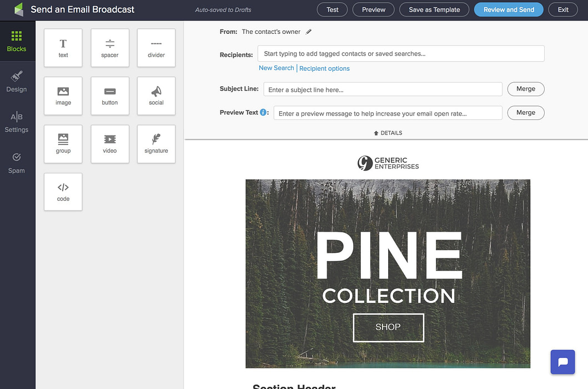
Task: Select the signature block icon
Action: tap(156, 143)
